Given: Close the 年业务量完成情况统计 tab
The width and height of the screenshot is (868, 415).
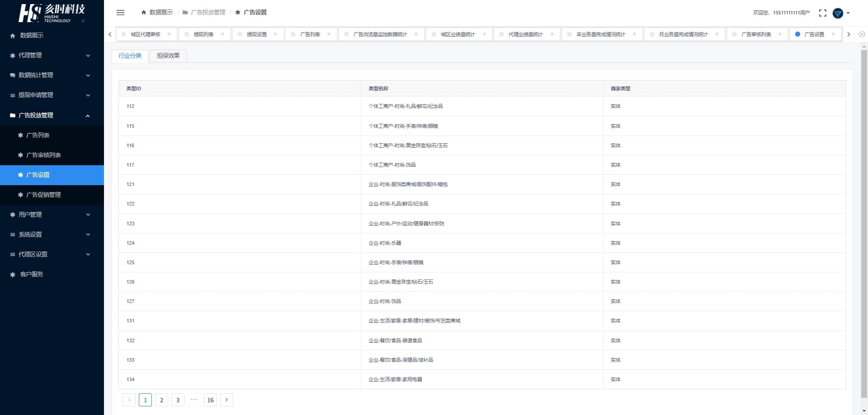Looking at the screenshot, I should coord(634,34).
